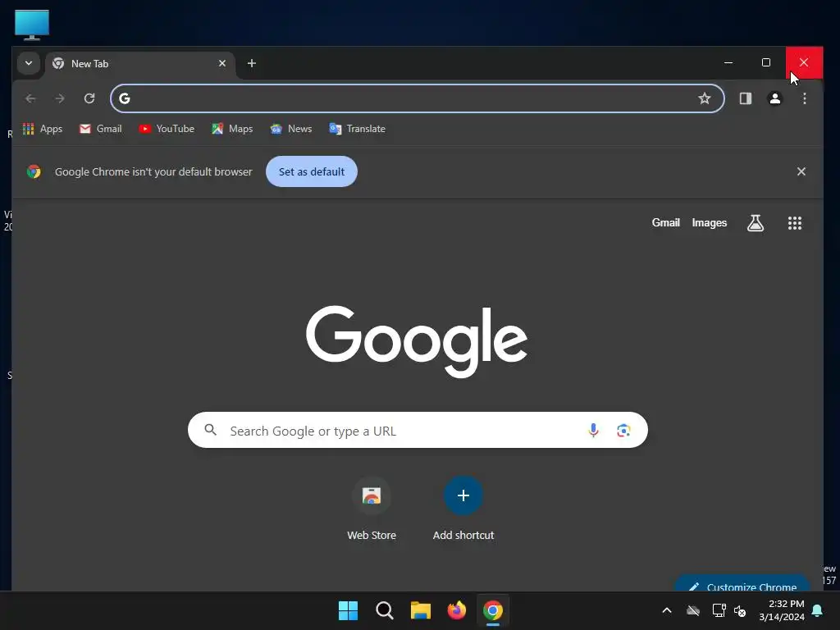Click the Chrome icon in the taskbar
Viewport: 840px width, 630px height.
pos(493,610)
